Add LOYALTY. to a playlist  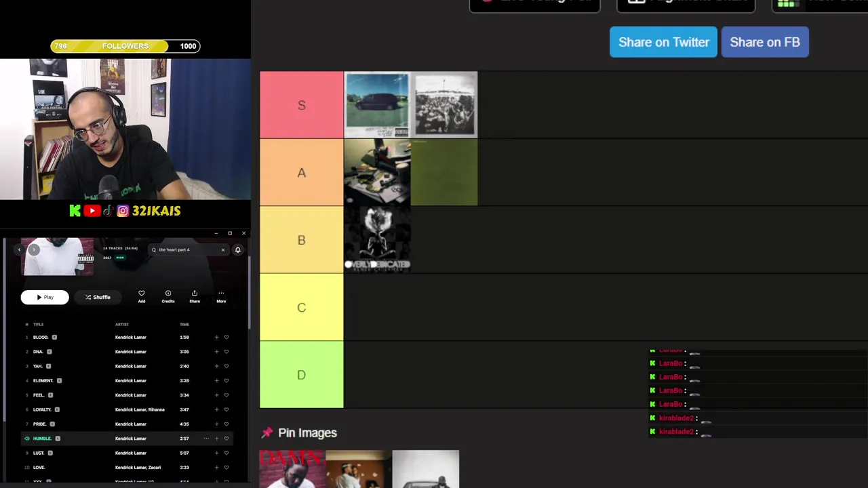coord(216,409)
